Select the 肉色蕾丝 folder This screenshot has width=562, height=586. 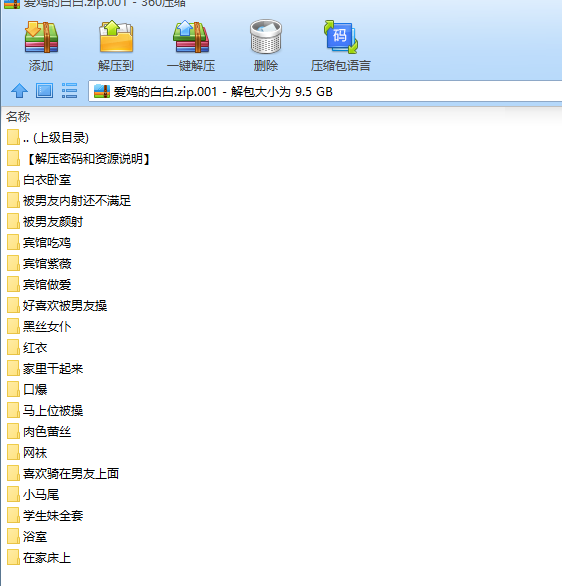pyautogui.click(x=39, y=432)
